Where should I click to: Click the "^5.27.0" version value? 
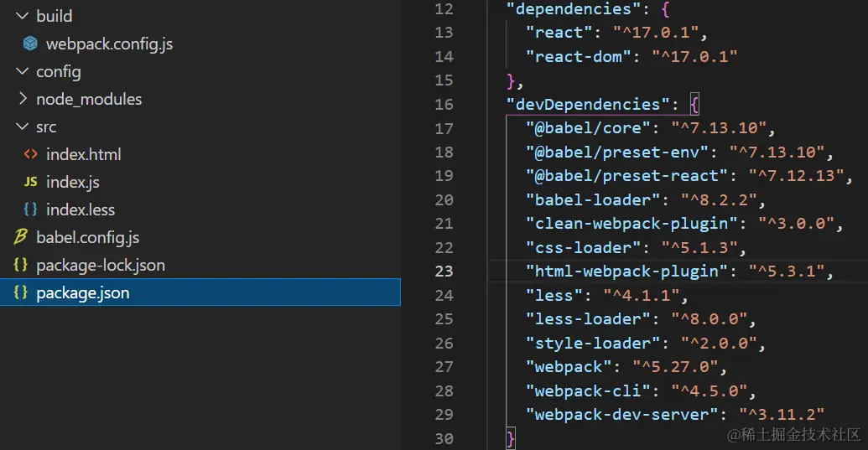click(675, 367)
